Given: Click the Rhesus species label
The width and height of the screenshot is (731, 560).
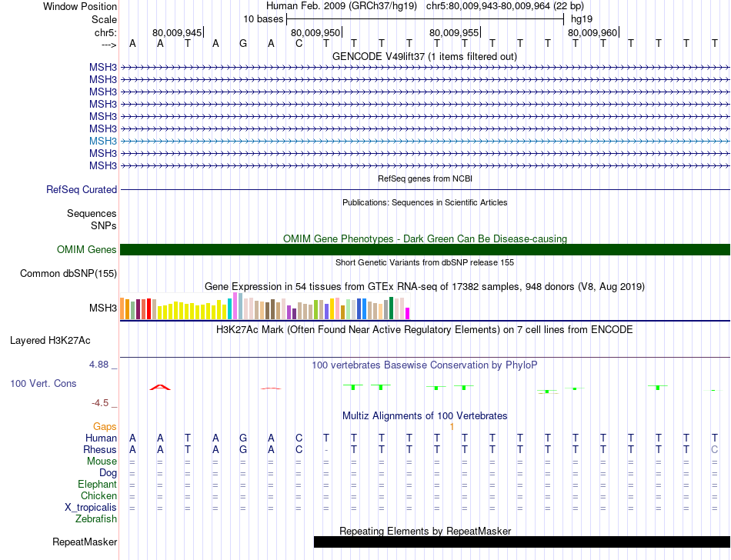Looking at the screenshot, I should pos(100,449).
